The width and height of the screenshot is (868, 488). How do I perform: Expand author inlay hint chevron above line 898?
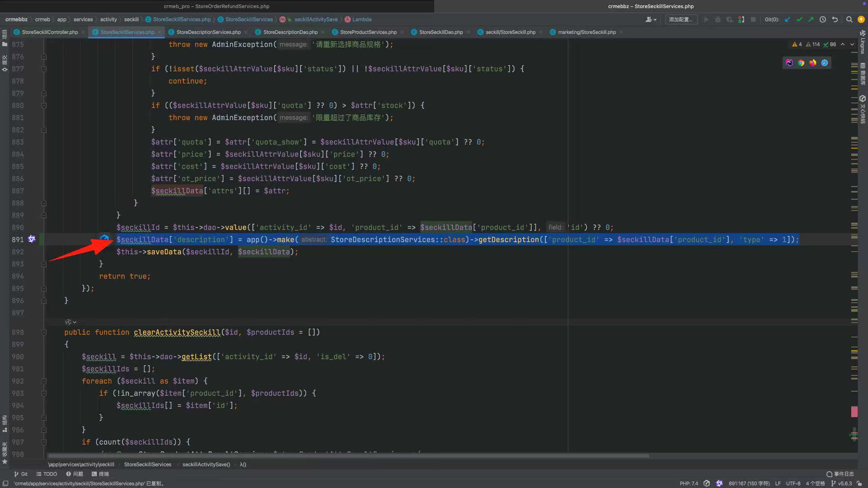[74, 322]
